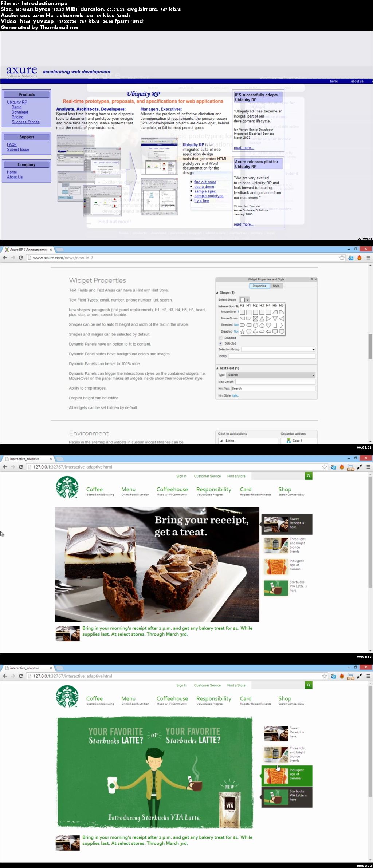373x868 pixels.
Task: Open the Chrome menu in the Axure announcement window
Action: point(368,258)
